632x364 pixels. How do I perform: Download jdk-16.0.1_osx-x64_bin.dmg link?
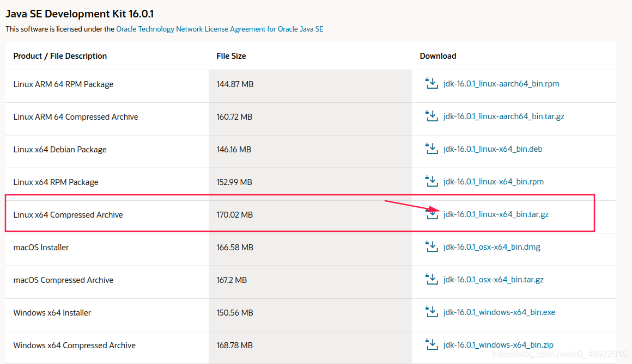pos(492,247)
